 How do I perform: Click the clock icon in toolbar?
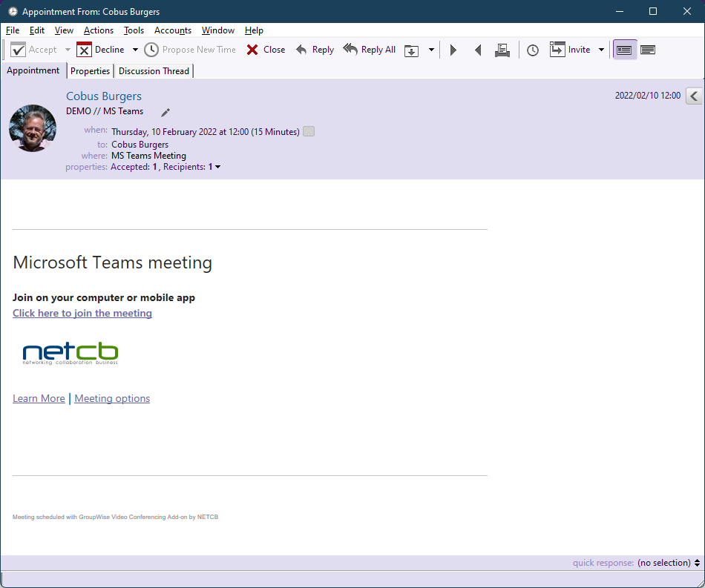533,50
